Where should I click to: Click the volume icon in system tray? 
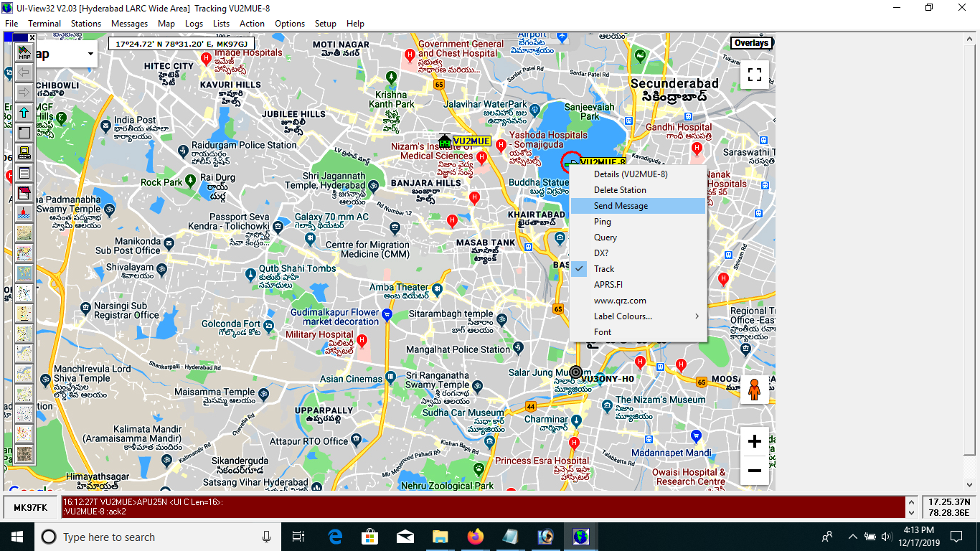[887, 537]
